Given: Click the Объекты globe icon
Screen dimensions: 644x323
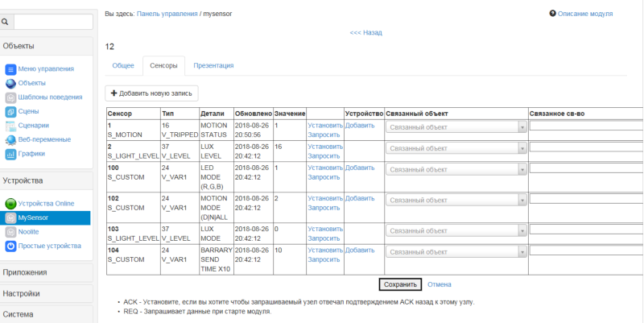Looking at the screenshot, I should (10, 83).
